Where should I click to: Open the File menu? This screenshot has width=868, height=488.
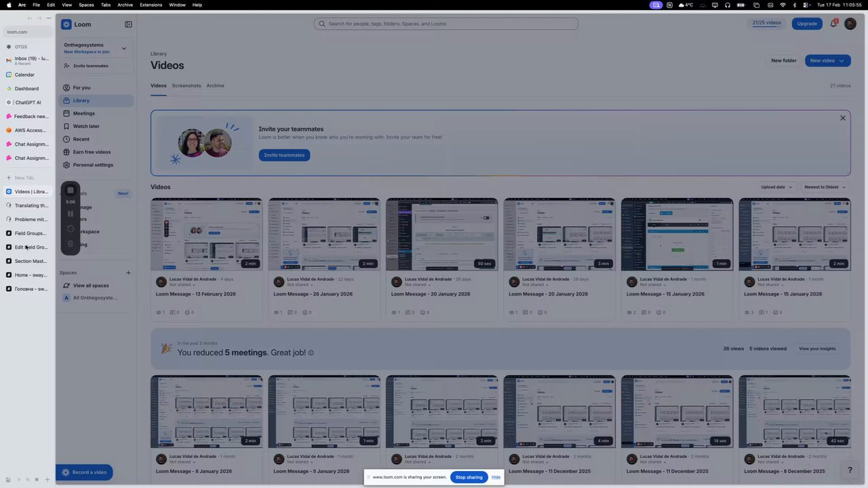36,5
